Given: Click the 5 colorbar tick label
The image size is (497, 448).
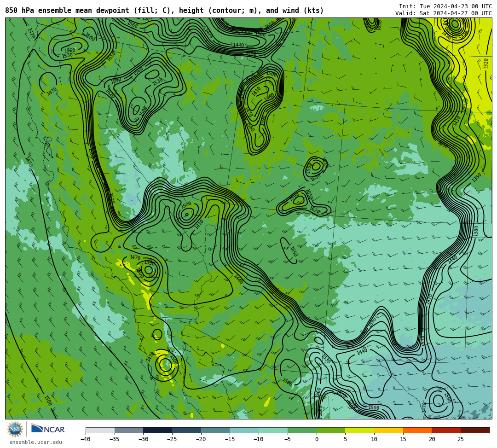Looking at the screenshot, I should point(346,439).
